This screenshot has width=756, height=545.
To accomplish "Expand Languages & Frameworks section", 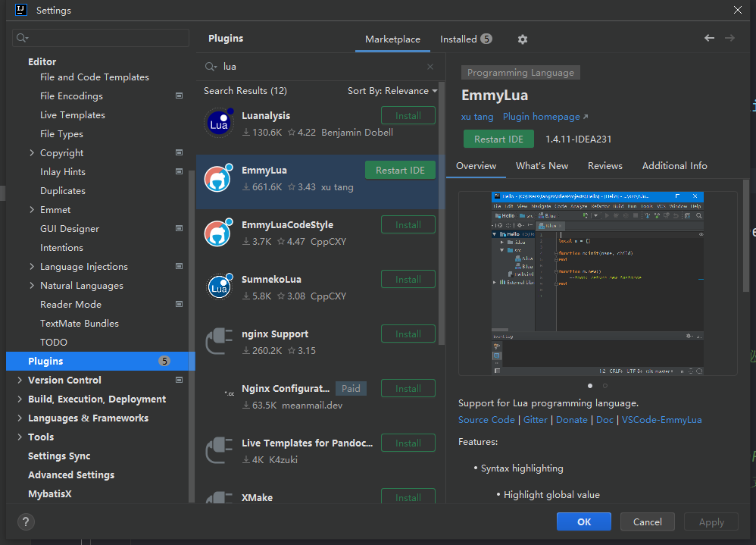I will point(20,418).
